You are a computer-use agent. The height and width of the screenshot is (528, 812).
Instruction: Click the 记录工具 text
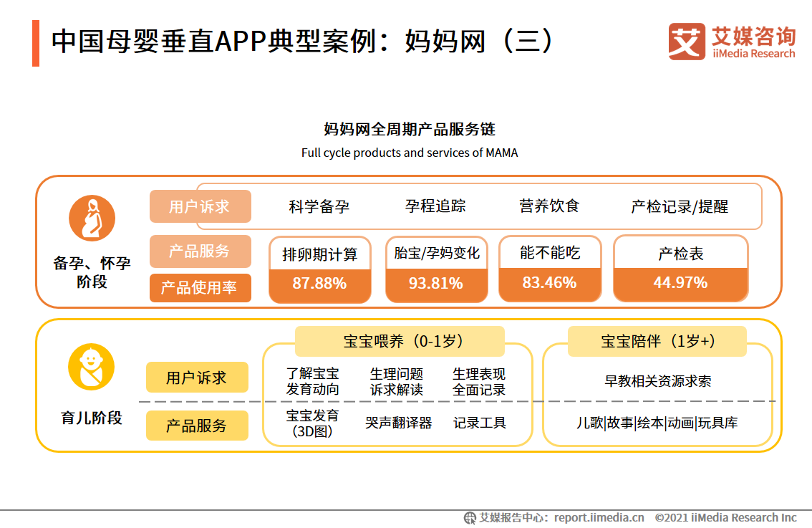tap(480, 423)
